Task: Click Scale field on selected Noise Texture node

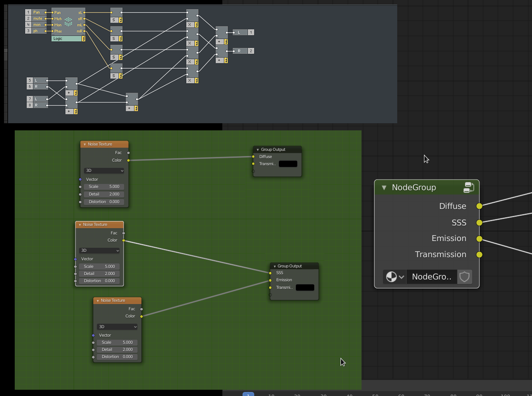Action: click(x=100, y=267)
